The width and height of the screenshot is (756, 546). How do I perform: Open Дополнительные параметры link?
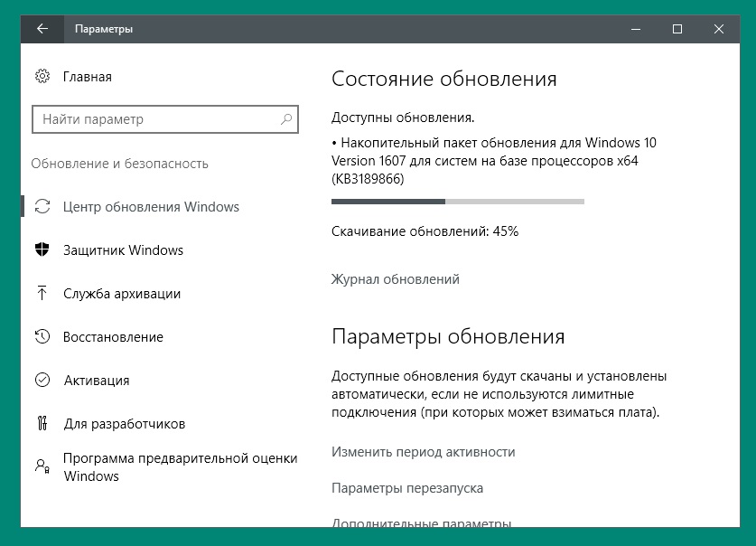pos(422,522)
